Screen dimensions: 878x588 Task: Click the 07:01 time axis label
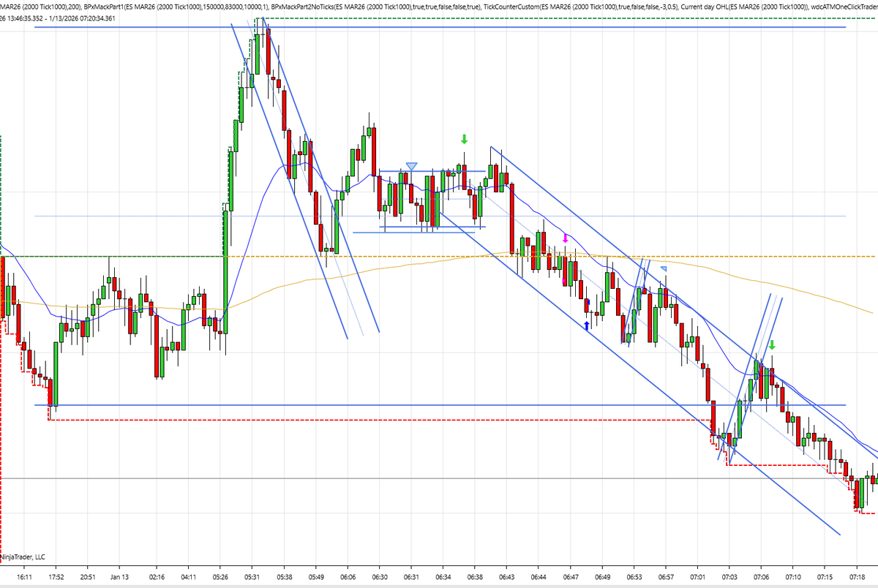698,577
